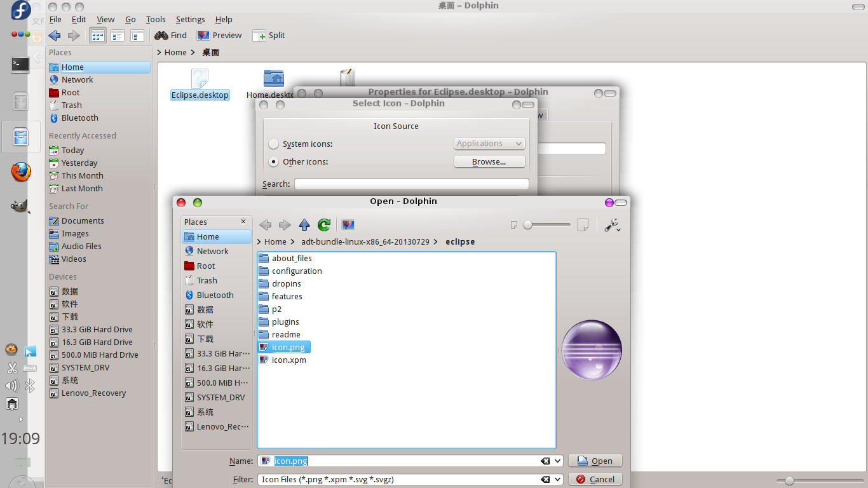Viewport: 868px width, 488px height.
Task: Open the Help menu
Action: [x=224, y=20]
